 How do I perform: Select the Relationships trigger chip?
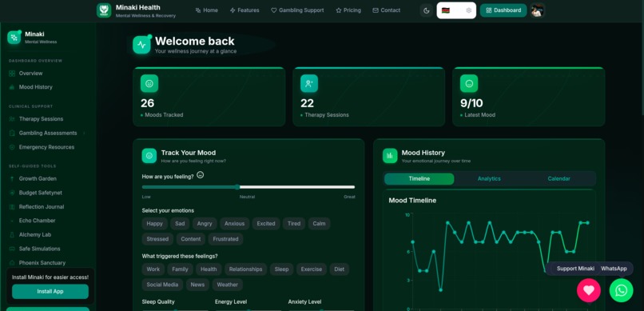[245, 269]
